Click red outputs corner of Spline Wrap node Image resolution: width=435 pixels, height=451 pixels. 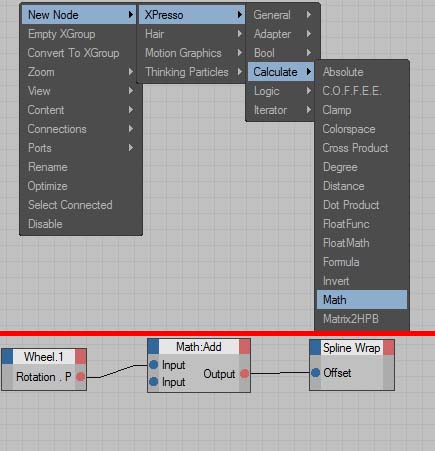pos(389,348)
